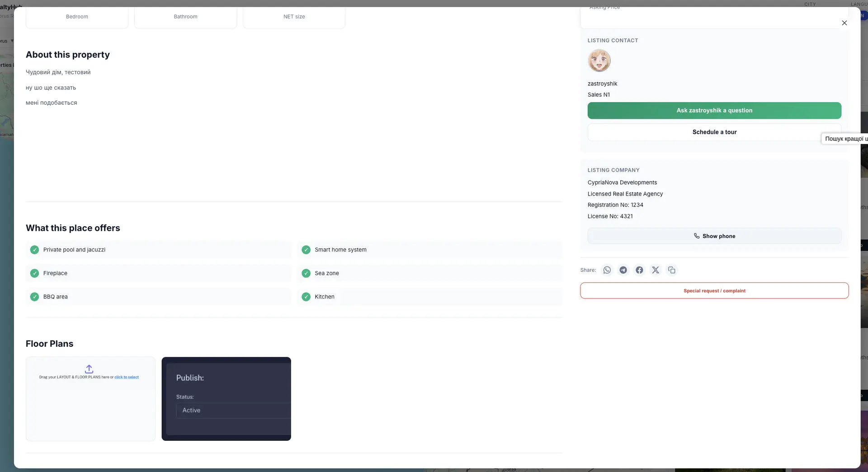Click the green check next to Kitchen
Image resolution: width=868 pixels, height=472 pixels.
pos(306,297)
